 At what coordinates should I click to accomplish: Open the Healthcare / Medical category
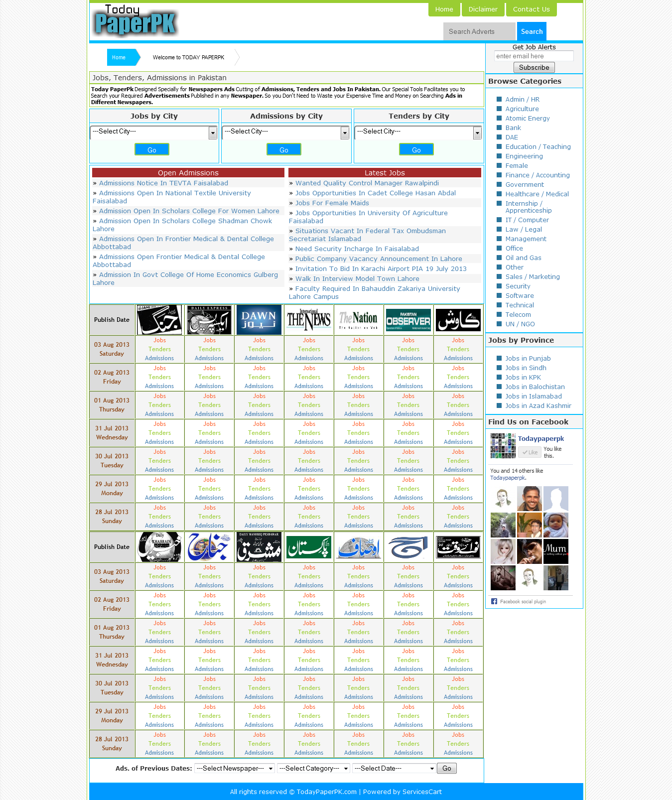point(537,194)
